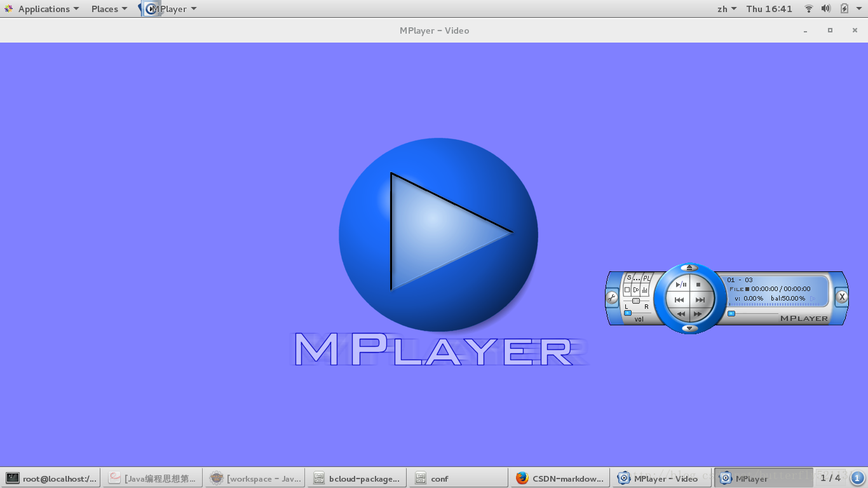Screen dimensions: 868x488
Task: Switch to the workspace - Java taskbar window
Action: click(255, 478)
